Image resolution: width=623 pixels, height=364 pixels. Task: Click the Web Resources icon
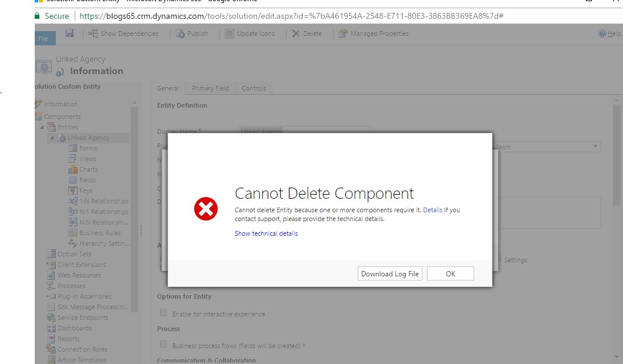pos(51,275)
